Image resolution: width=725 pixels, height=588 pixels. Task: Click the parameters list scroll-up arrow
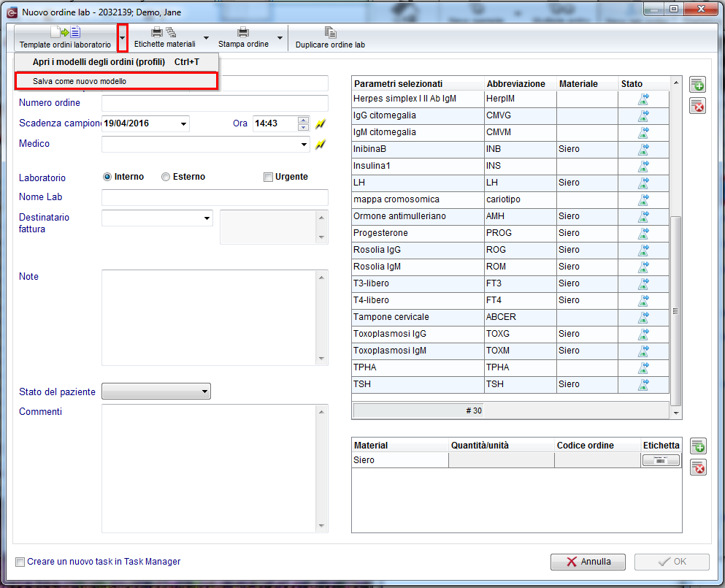(676, 83)
